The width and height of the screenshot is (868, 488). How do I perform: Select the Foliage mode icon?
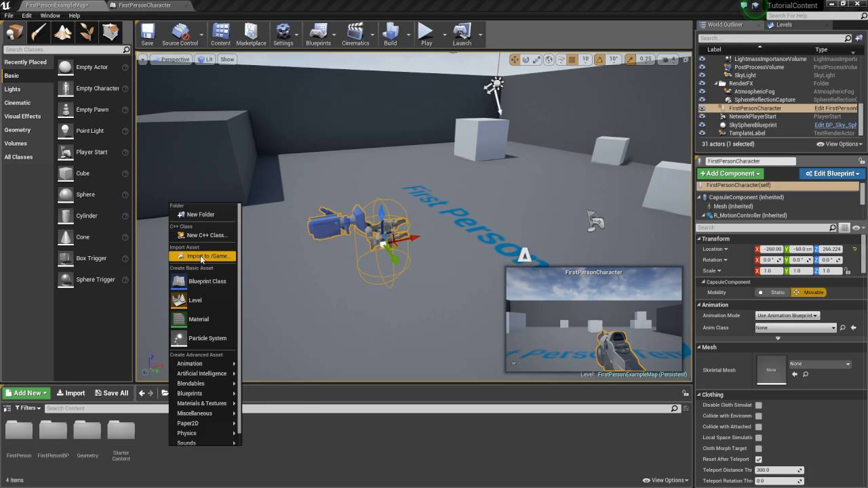point(87,32)
